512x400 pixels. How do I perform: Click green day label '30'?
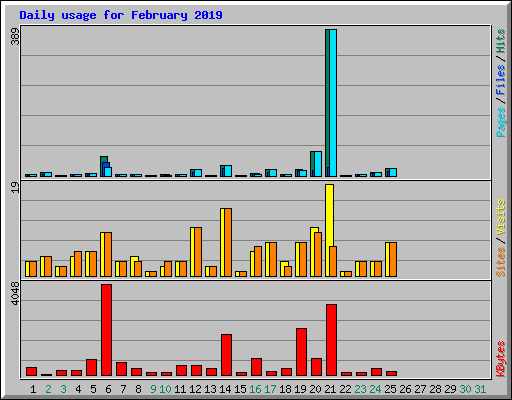[465, 389]
